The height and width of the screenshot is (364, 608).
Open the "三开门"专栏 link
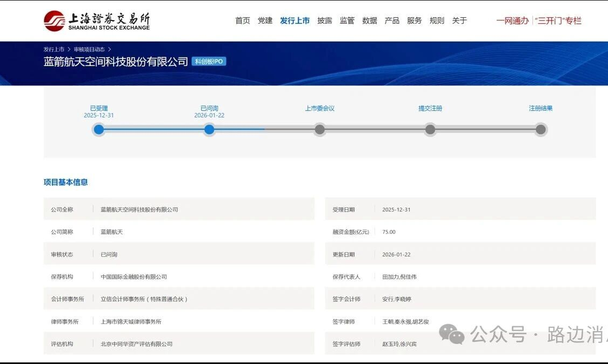(558, 21)
